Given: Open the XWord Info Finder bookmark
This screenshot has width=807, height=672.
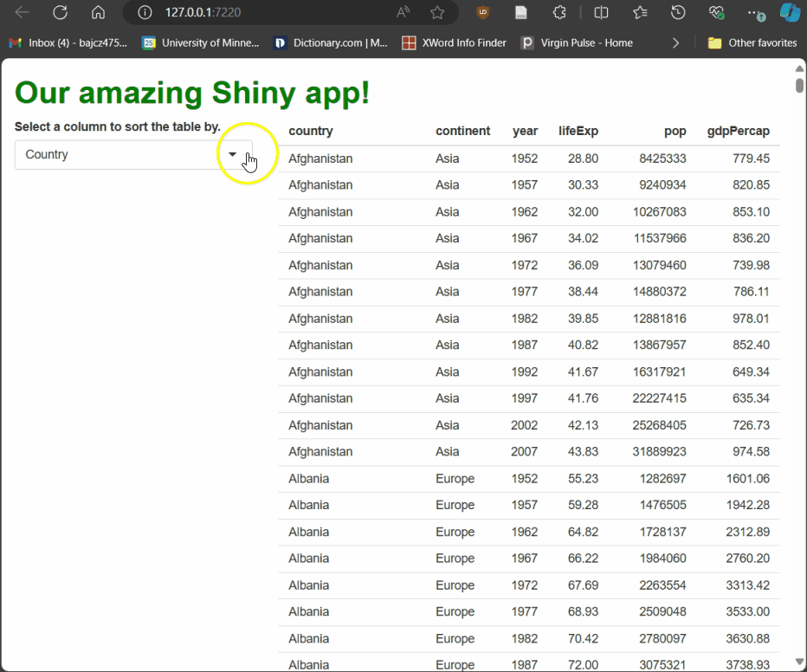Looking at the screenshot, I should 454,42.
